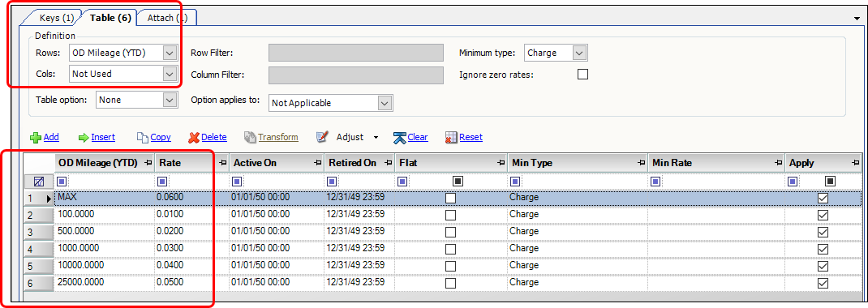Click the red X Delete icon
Image resolution: width=868 pixels, height=308 pixels.
[x=194, y=137]
